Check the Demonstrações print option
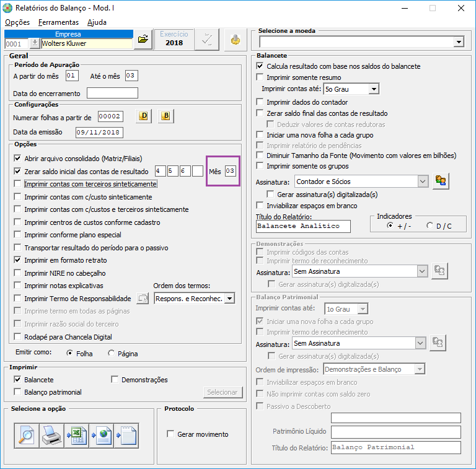The height and width of the screenshot is (469, 476). 115,380
